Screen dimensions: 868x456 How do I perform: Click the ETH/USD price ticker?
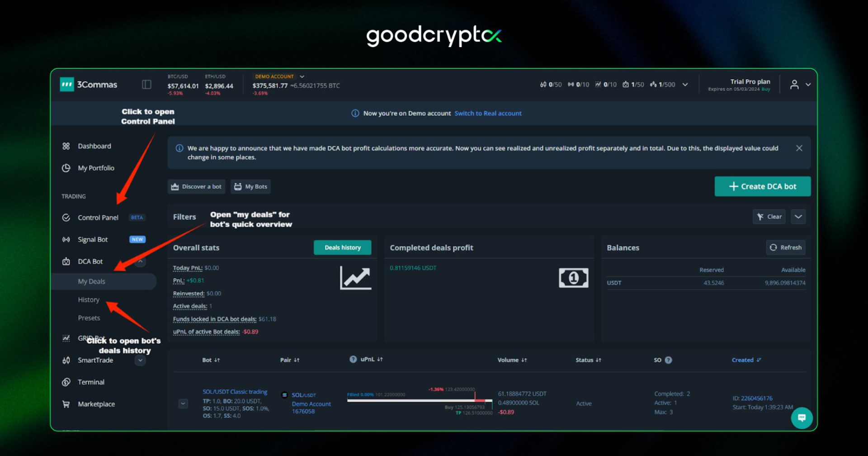[x=219, y=85]
